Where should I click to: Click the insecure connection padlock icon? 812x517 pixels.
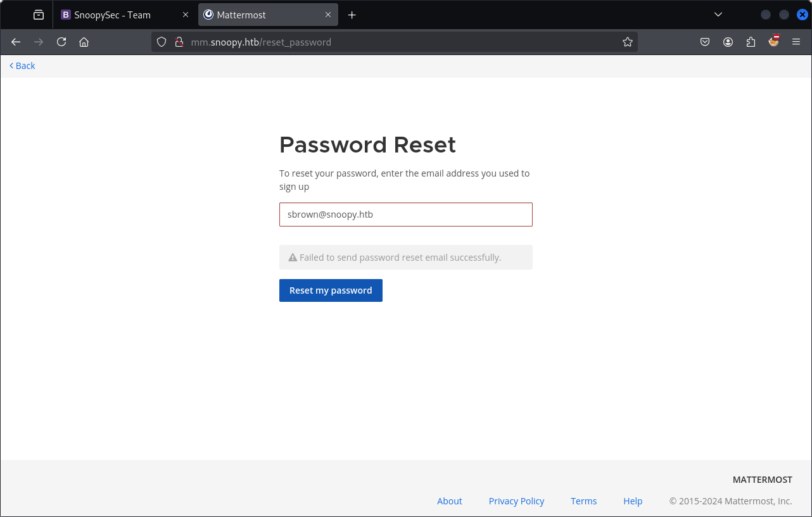(x=179, y=42)
